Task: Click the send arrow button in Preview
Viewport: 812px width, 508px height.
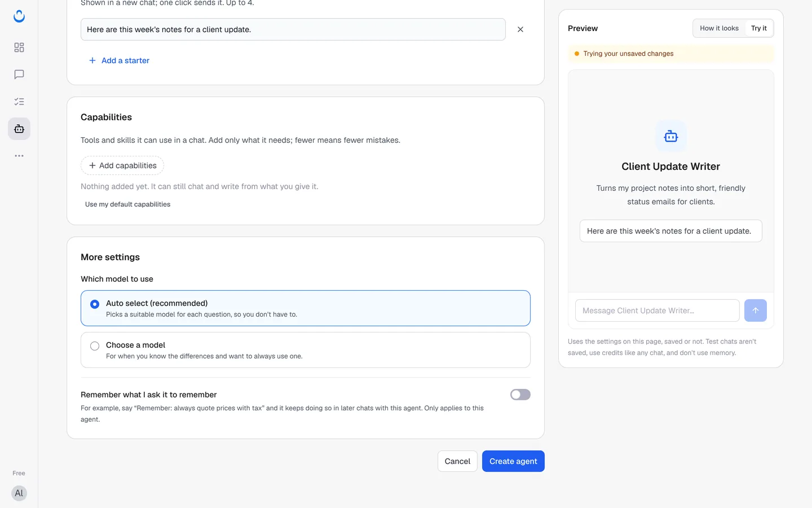Action: [x=756, y=310]
